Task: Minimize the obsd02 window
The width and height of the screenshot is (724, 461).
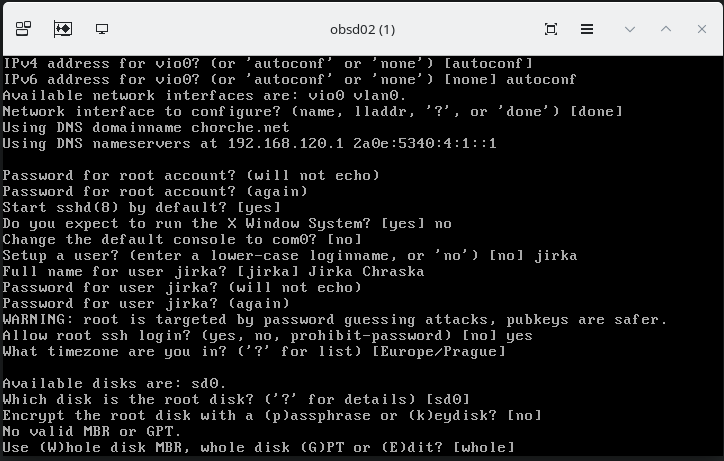Action: click(x=629, y=29)
